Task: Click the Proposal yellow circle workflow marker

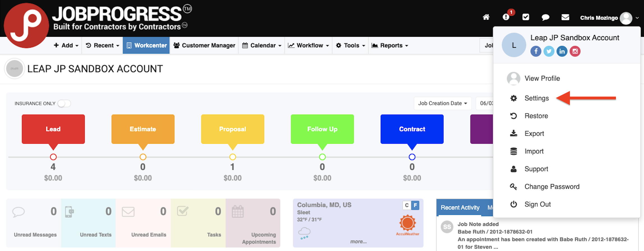Action: pyautogui.click(x=233, y=157)
